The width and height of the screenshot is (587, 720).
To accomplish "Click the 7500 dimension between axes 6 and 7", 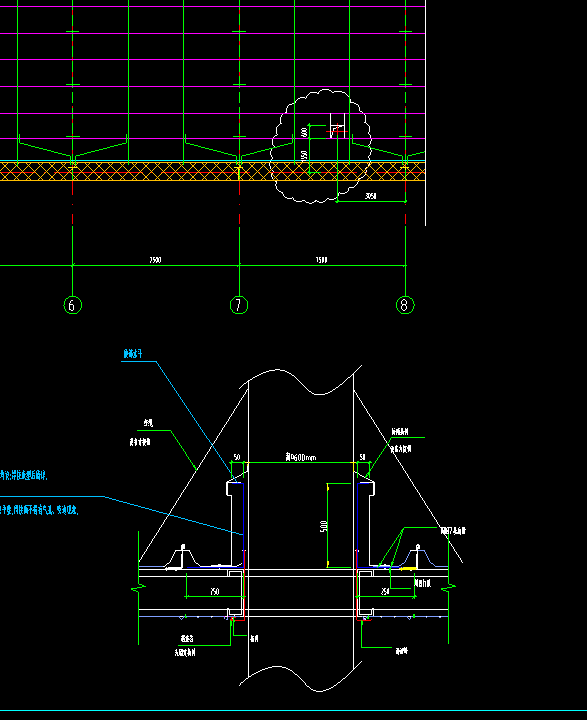I will click(155, 260).
